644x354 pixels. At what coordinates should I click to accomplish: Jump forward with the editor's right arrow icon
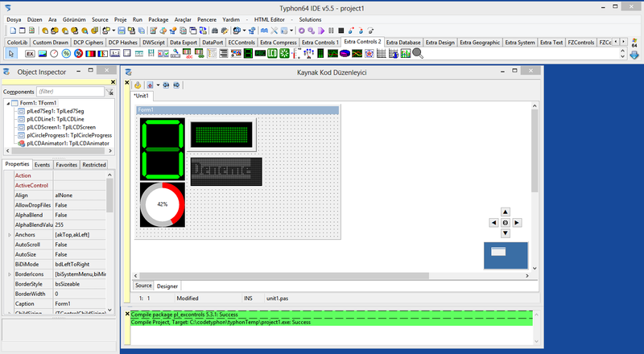tap(176, 85)
